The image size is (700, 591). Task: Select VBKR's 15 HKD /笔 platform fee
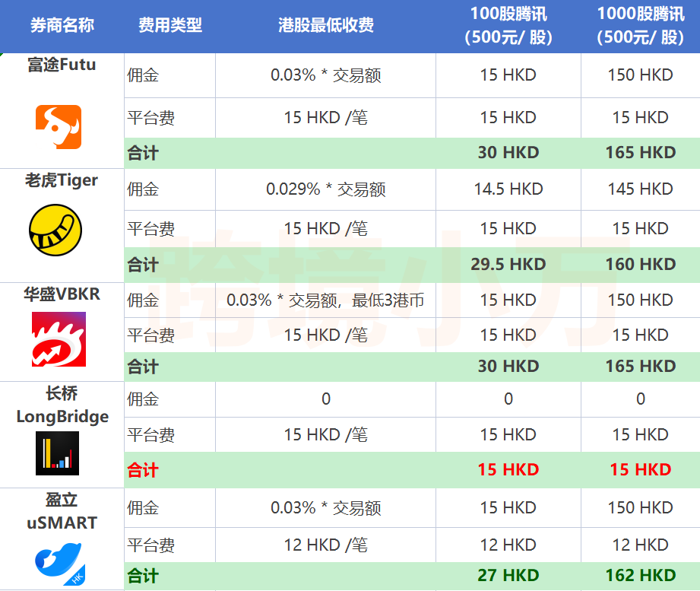(326, 335)
